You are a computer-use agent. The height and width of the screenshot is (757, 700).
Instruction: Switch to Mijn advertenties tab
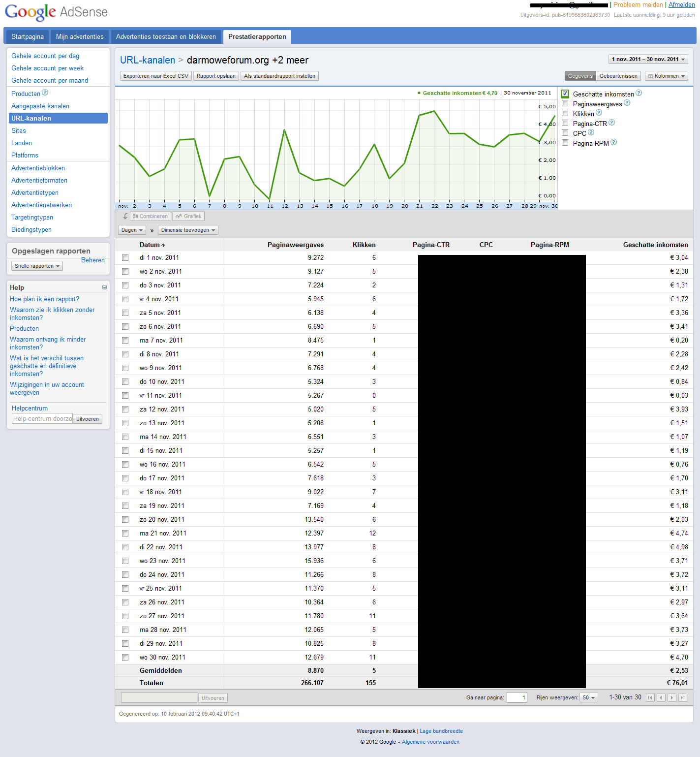(80, 36)
